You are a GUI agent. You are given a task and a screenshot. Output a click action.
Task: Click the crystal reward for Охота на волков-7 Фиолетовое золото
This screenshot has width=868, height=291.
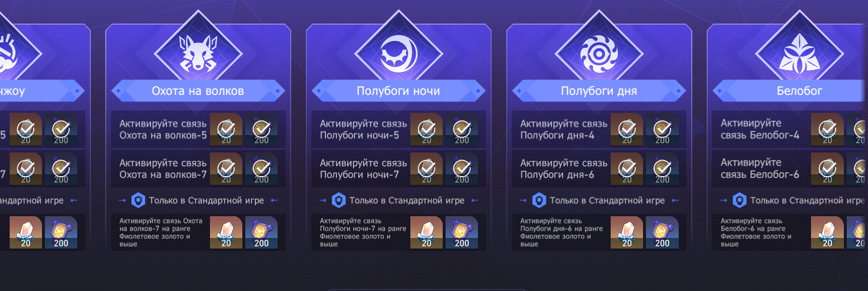pyautogui.click(x=226, y=233)
